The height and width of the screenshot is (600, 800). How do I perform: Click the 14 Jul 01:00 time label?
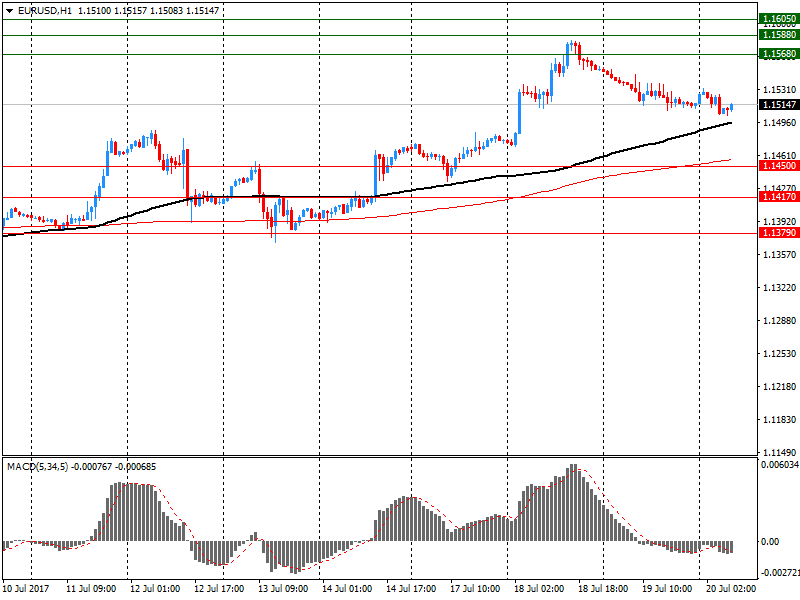coord(347,589)
